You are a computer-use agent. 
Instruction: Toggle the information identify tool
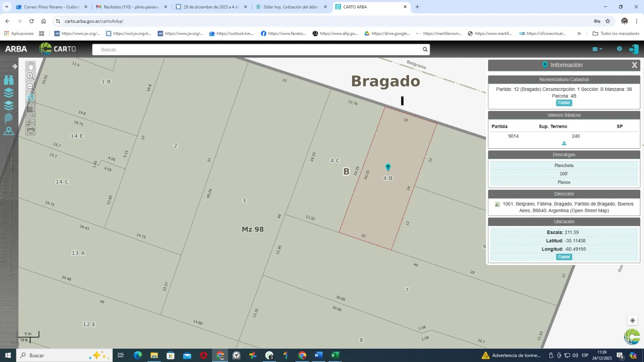(31, 98)
